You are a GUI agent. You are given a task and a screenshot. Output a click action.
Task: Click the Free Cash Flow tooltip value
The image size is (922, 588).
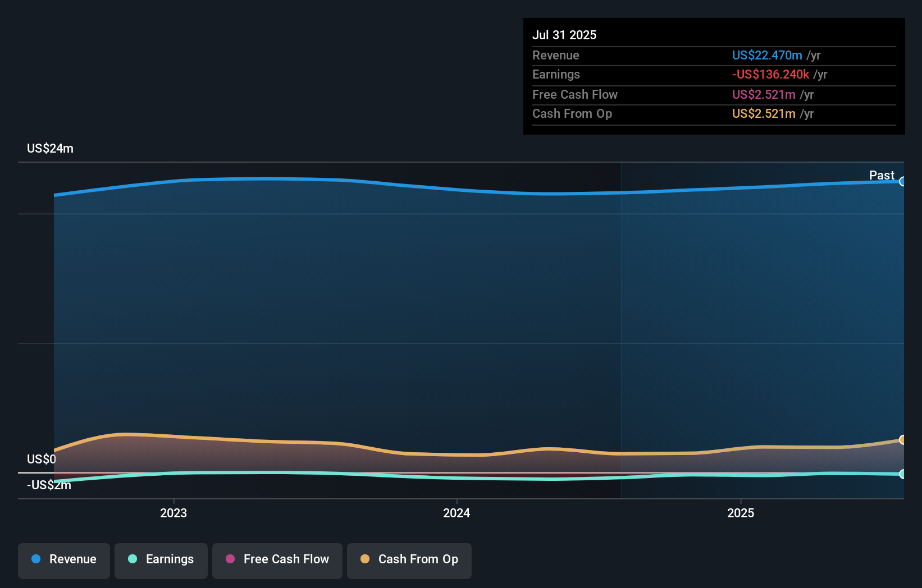764,94
